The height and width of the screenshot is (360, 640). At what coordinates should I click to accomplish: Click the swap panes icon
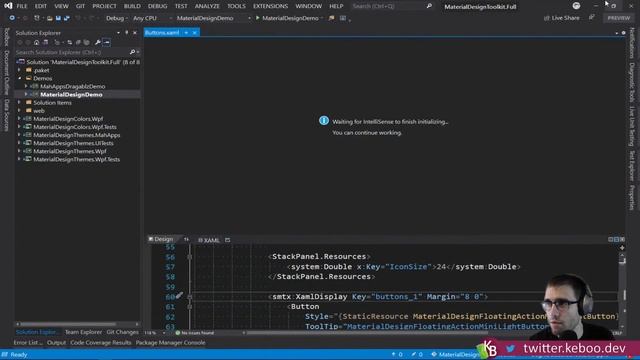186,240
